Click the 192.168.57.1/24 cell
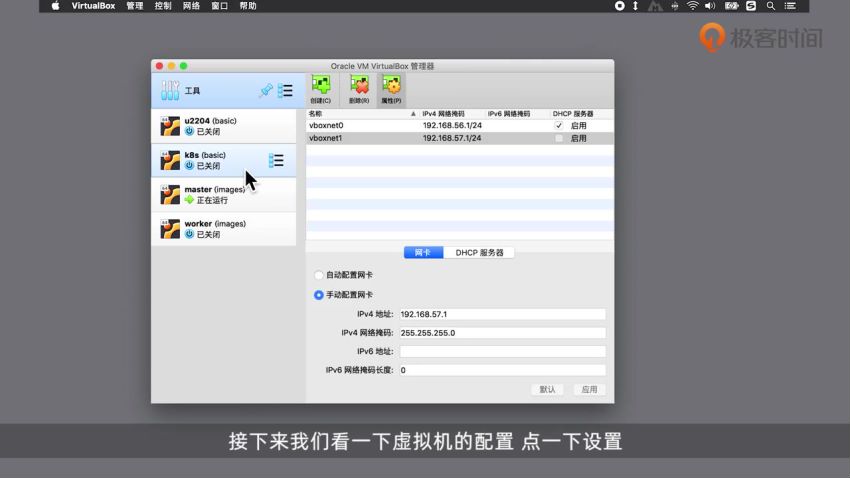Screen dimensions: 850x478 coord(452,138)
